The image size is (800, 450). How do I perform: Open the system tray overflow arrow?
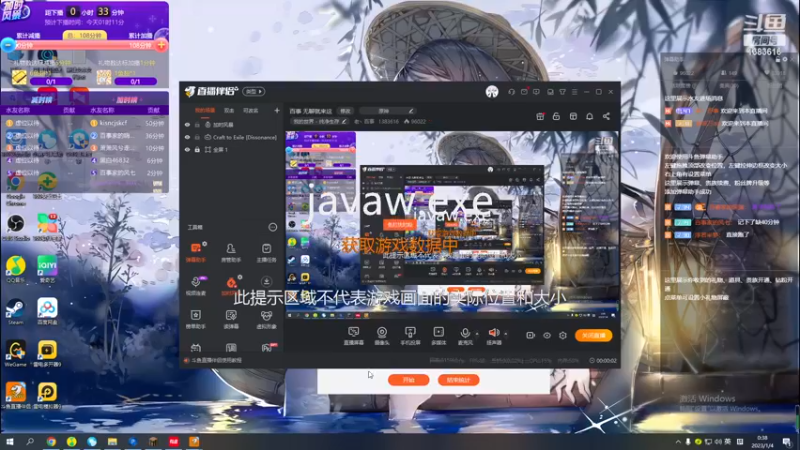pos(678,442)
